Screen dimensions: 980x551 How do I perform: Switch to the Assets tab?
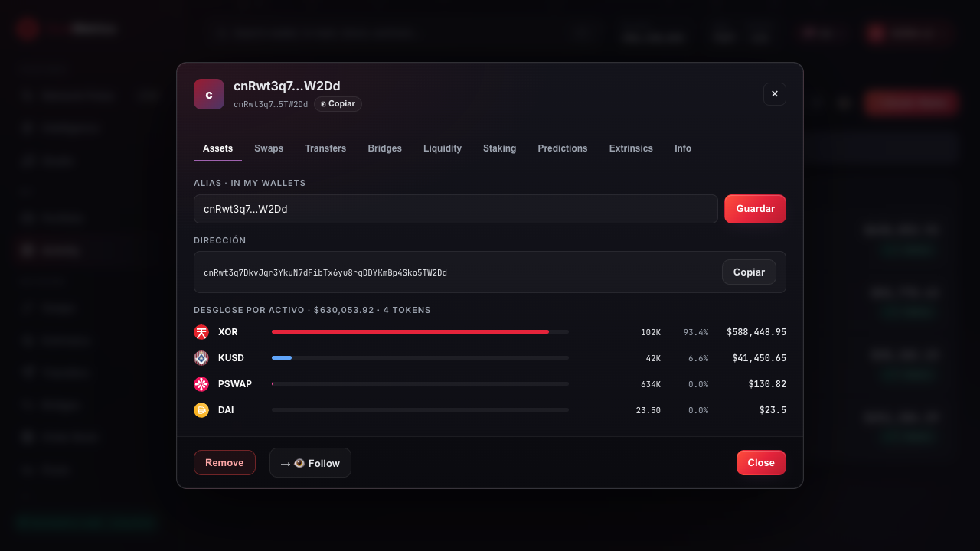pos(217,148)
